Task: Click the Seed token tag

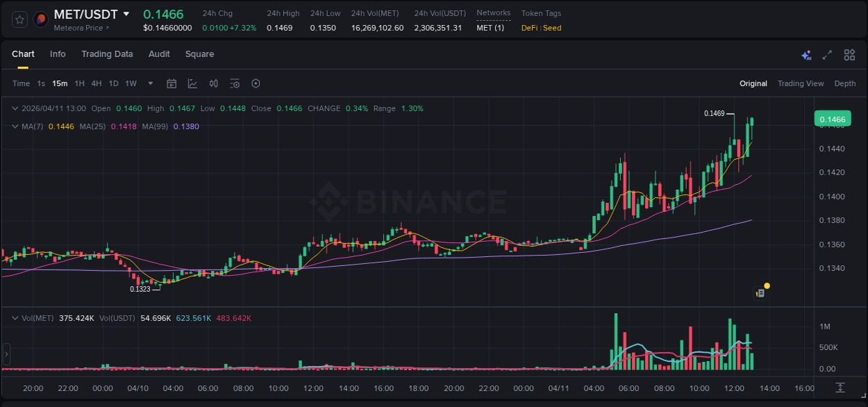Action: pyautogui.click(x=552, y=28)
